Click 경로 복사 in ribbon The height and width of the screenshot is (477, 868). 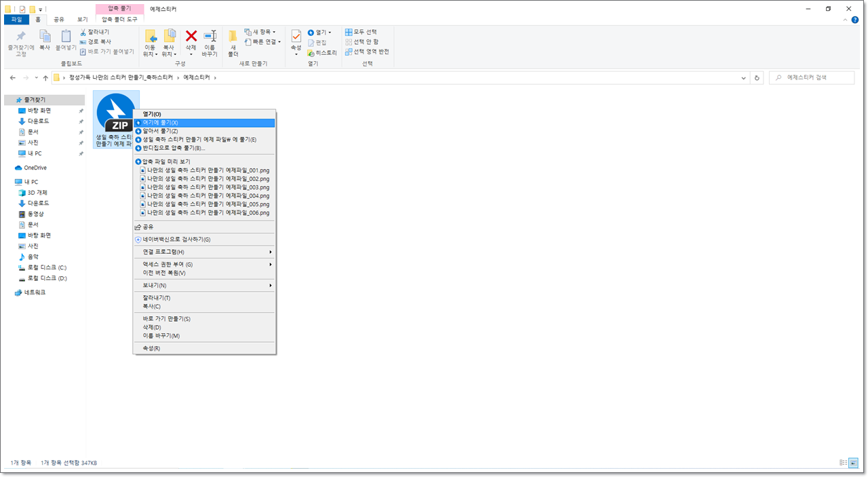96,41
